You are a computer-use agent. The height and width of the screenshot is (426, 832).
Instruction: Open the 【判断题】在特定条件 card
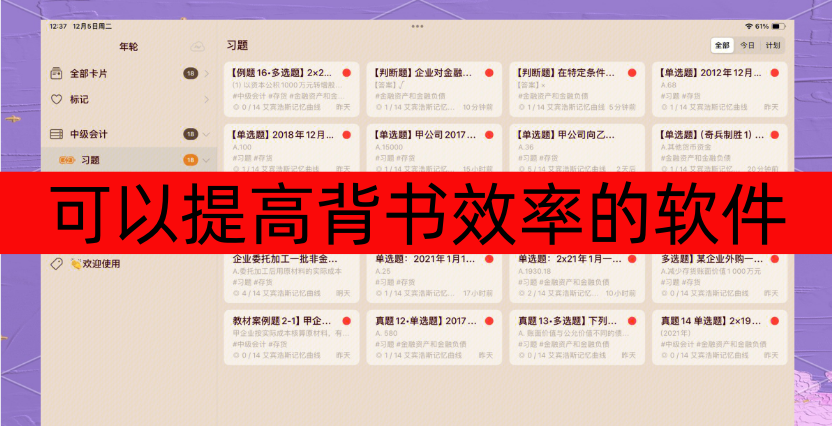pyautogui.click(x=577, y=89)
